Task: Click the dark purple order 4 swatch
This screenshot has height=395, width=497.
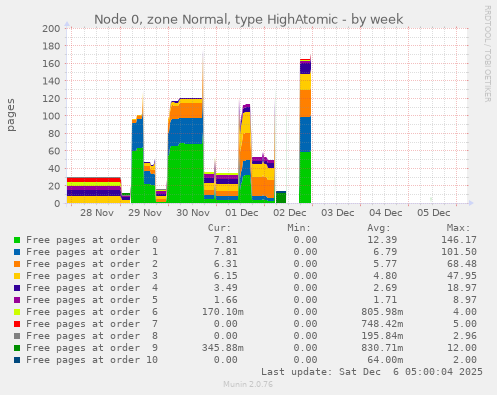Action: pos(17,288)
